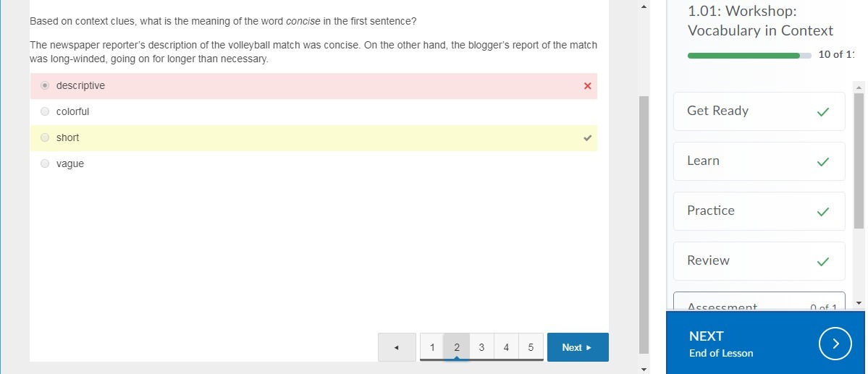Click the sidebar scroll down arrow
Screen dimensions: 868x374
(859, 303)
